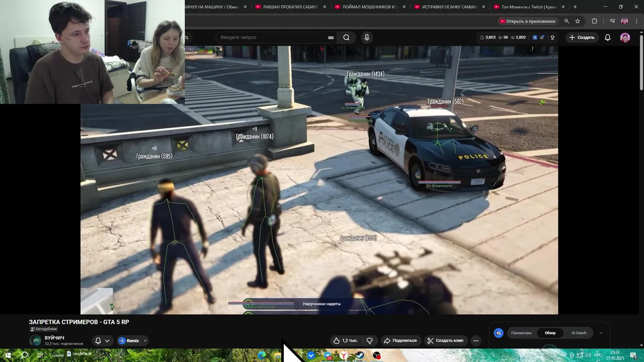Open YouTube account avatar menu
The width and height of the screenshot is (644, 362).
[x=625, y=38]
